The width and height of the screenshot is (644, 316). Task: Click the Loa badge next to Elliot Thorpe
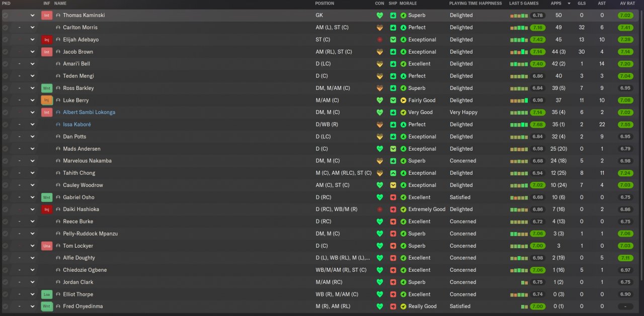[x=47, y=294]
